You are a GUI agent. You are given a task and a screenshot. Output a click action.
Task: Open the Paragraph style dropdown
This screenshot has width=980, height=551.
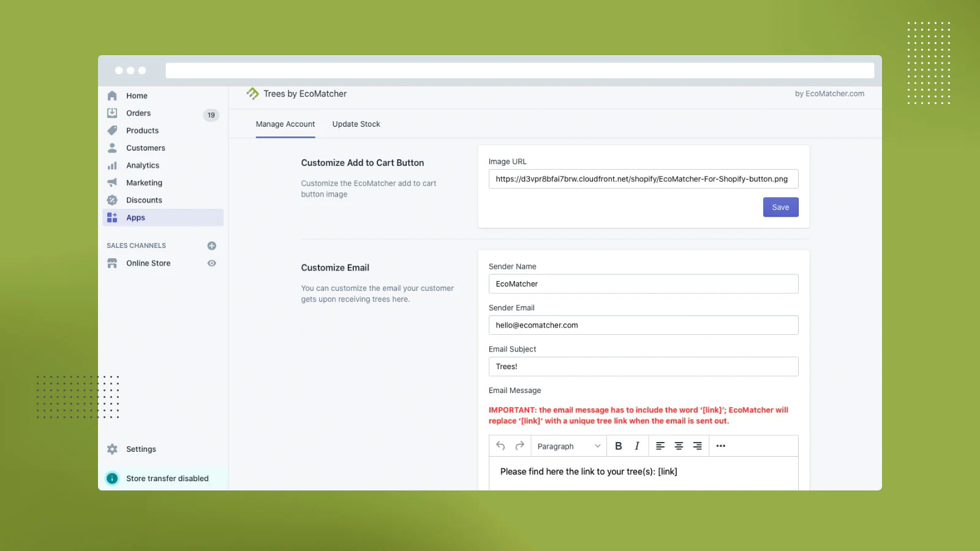[x=569, y=446]
